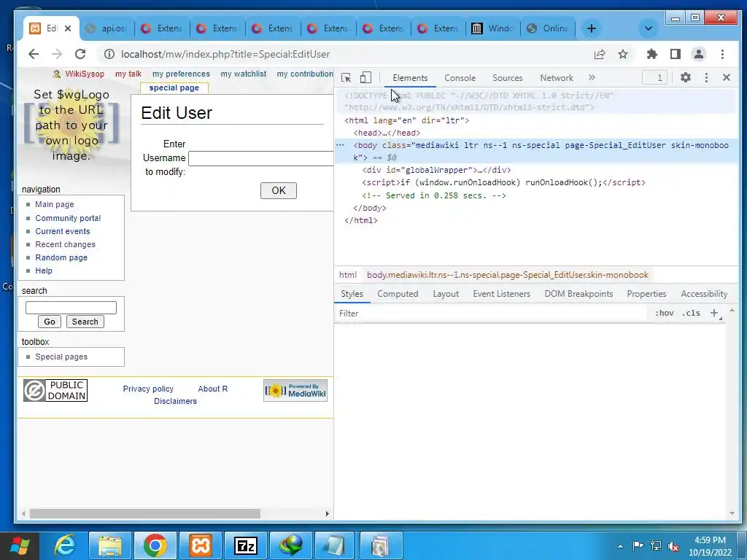Click the Username to modify field
Screen dimensions: 747x560
[x=261, y=158]
